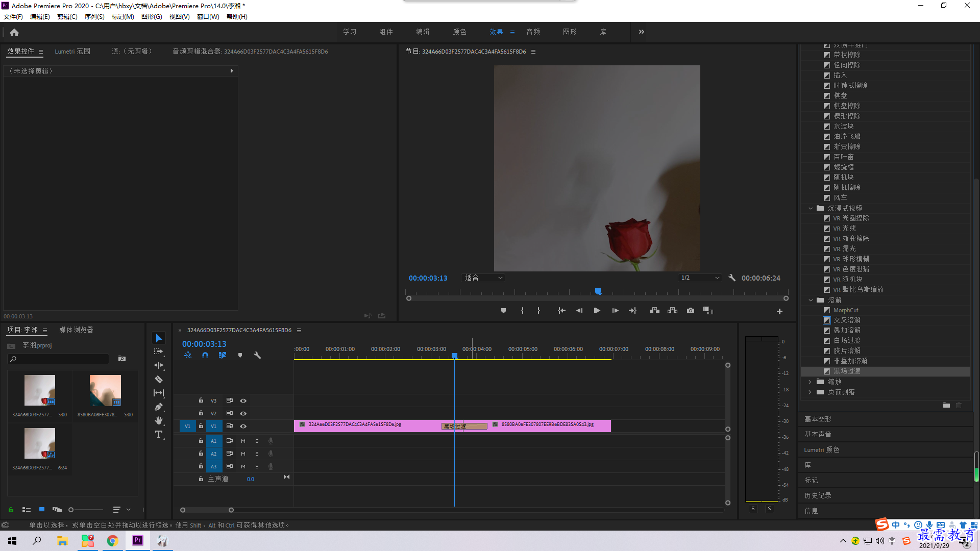980x551 pixels.
Task: Select the 8580BA06FE3078 thumbnail in project
Action: point(105,390)
